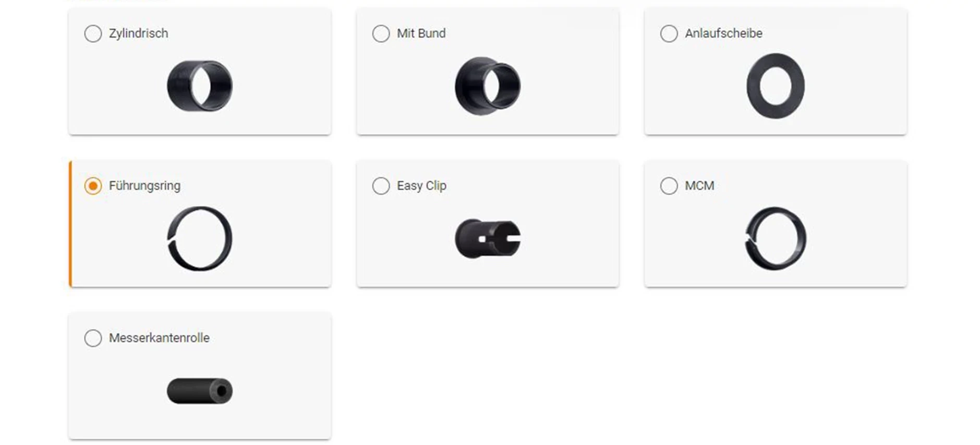The image size is (980, 445).
Task: Pick the MCM radio button
Action: coord(669,186)
